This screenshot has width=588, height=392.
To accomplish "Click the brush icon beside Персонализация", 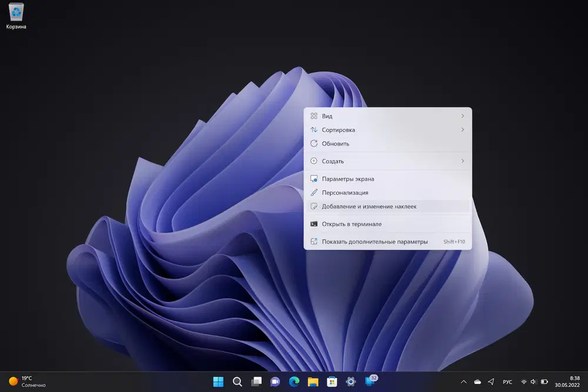I will [314, 192].
